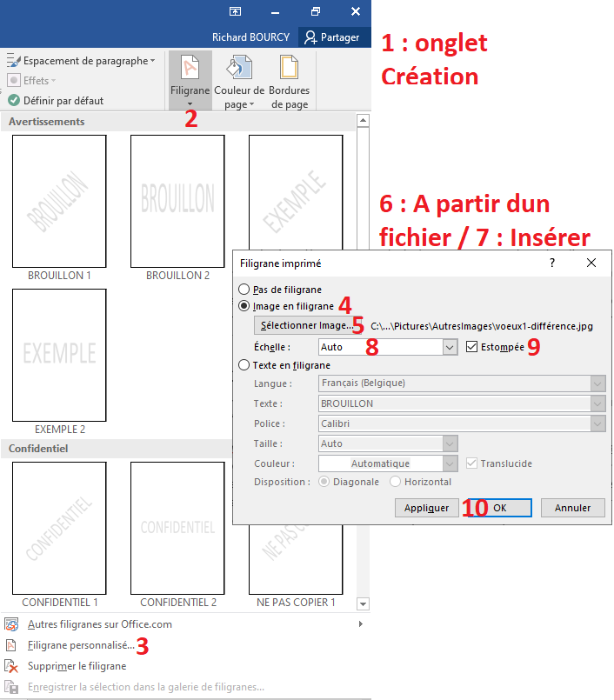This screenshot has width=614, height=700.
Task: Click the Sélectionner Image button
Action: [x=307, y=325]
